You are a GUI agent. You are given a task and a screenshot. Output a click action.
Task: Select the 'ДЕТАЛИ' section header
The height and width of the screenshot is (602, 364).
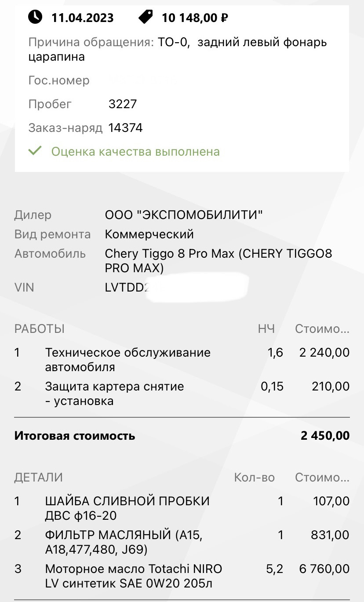39,477
